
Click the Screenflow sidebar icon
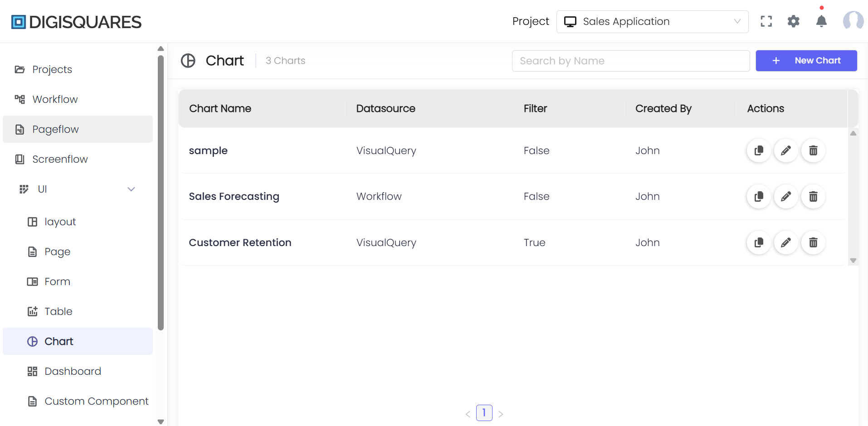pos(20,159)
